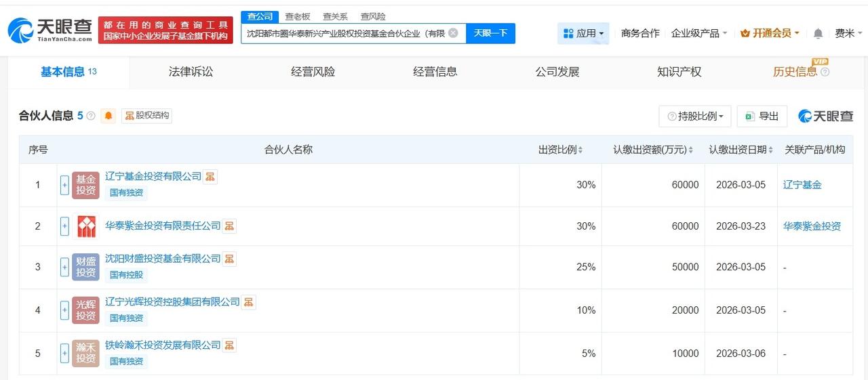Expand the 辽宁光辉投资控股集团 row plus toggle
The image size is (868, 380).
point(64,310)
